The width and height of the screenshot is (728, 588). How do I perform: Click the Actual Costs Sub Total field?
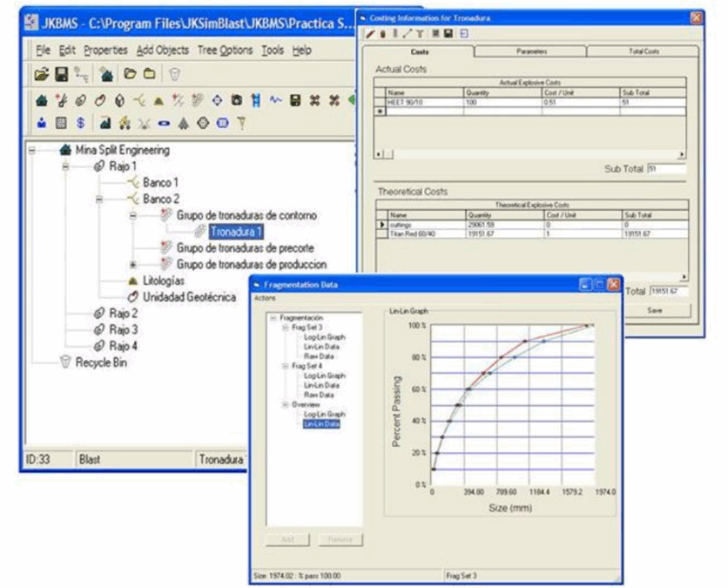point(666,169)
